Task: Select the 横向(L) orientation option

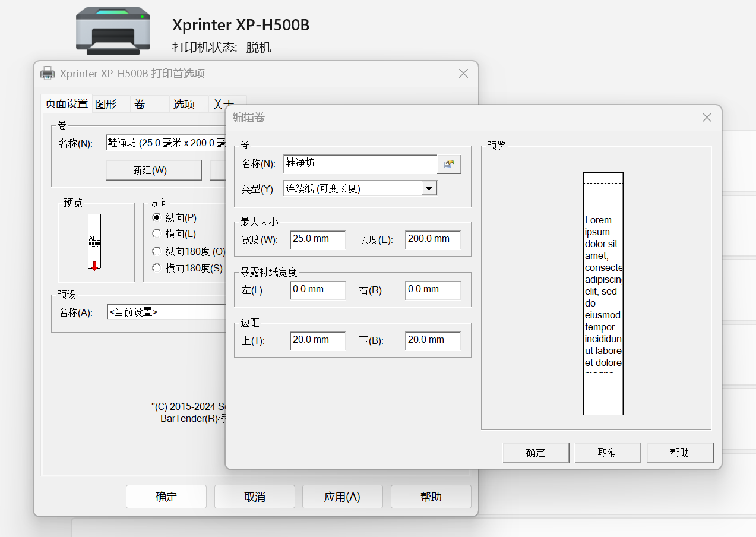Action: coord(157,233)
